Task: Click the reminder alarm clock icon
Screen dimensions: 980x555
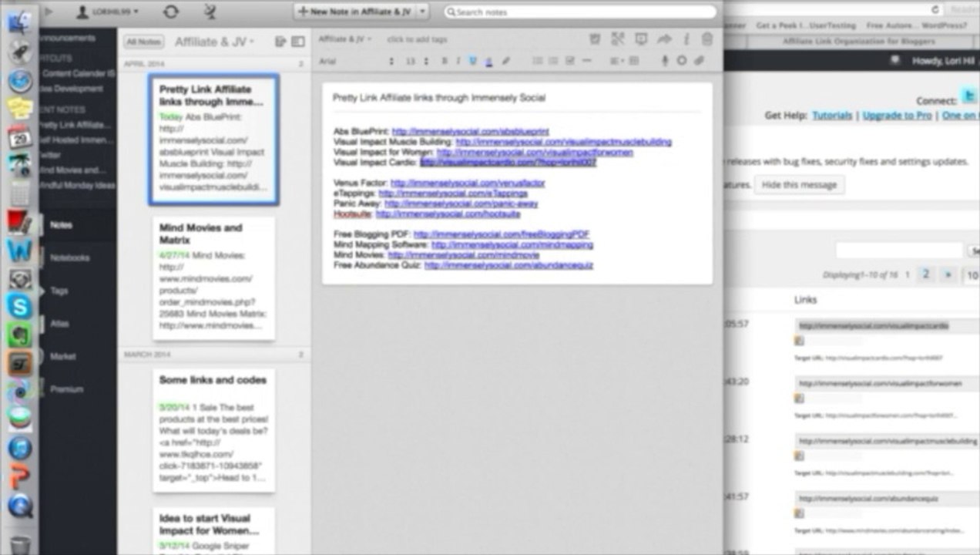Action: click(595, 39)
